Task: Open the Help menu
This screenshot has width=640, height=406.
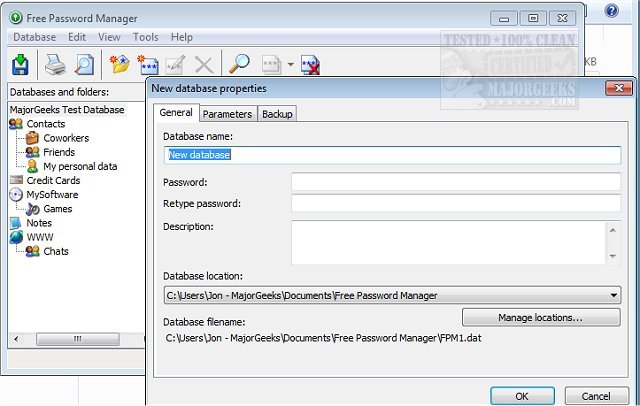Action: pyautogui.click(x=182, y=37)
